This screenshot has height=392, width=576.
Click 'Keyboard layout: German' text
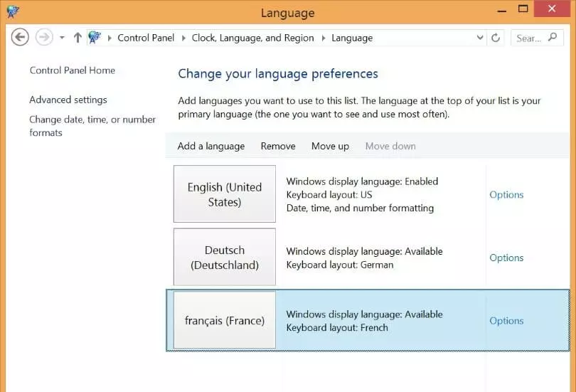point(340,265)
